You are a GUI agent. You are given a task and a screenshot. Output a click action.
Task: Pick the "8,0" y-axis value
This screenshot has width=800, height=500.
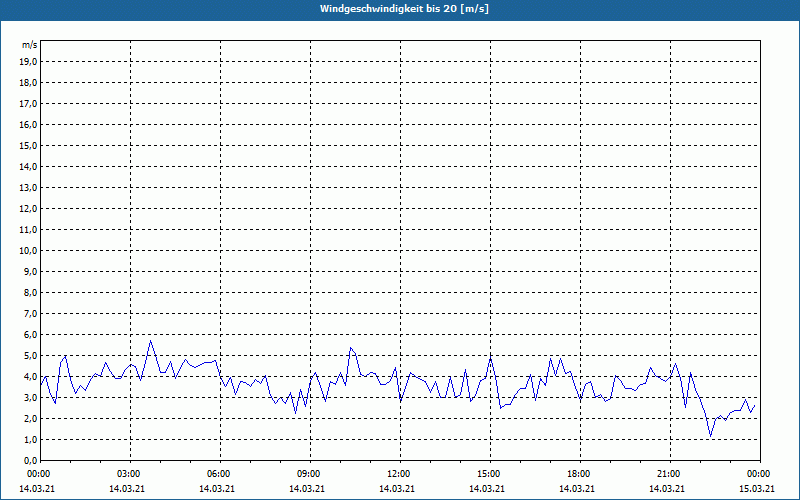[30, 292]
